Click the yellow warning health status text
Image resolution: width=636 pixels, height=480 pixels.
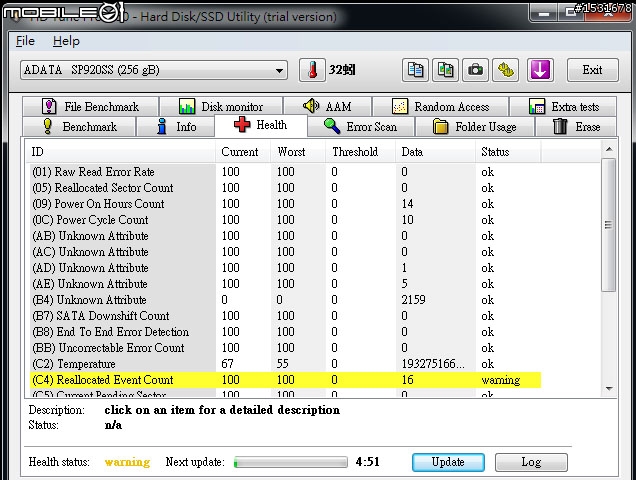[x=127, y=462]
